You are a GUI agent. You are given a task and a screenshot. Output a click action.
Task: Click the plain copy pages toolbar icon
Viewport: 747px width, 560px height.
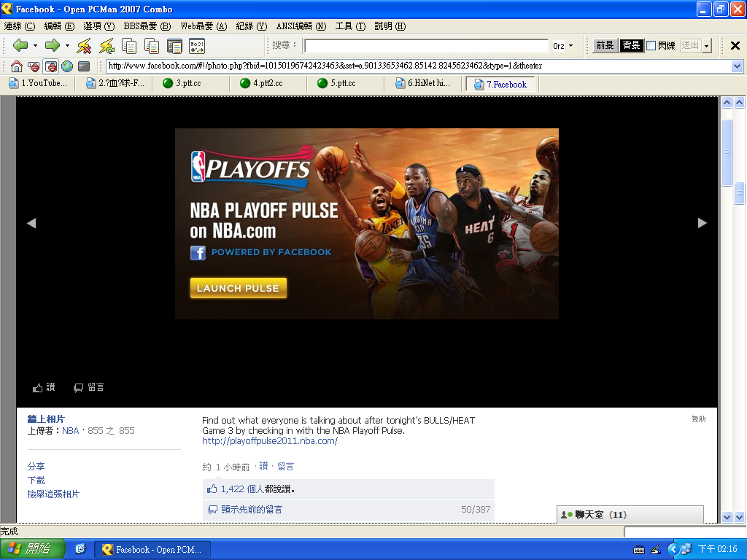point(129,46)
